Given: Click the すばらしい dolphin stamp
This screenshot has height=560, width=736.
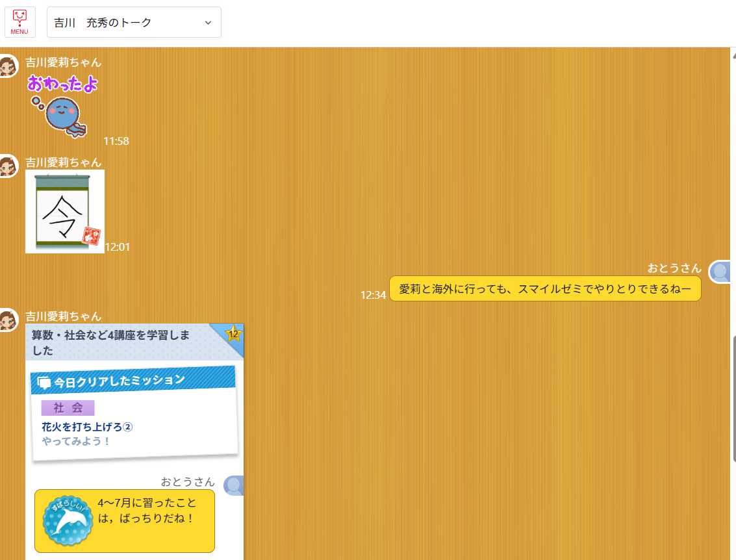Looking at the screenshot, I should tap(68, 520).
